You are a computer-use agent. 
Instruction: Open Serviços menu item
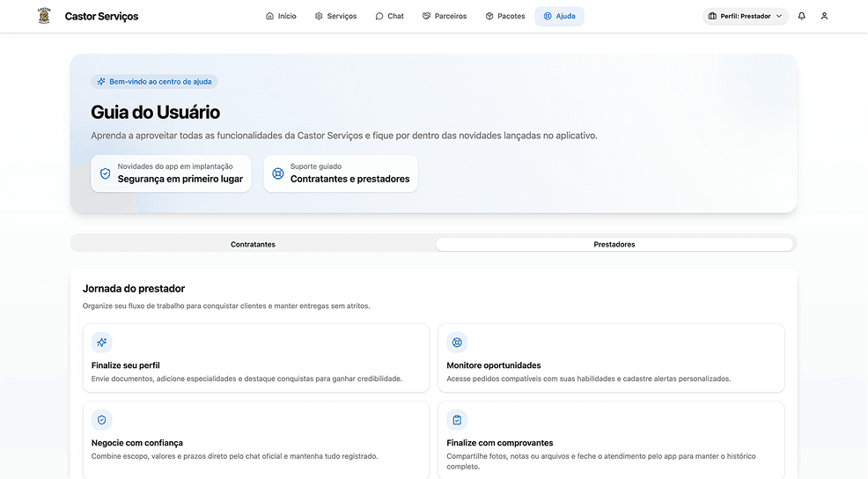336,16
